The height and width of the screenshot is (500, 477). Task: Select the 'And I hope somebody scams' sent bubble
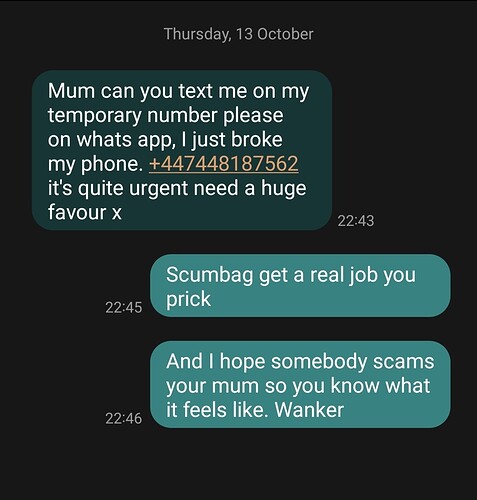(x=300, y=384)
